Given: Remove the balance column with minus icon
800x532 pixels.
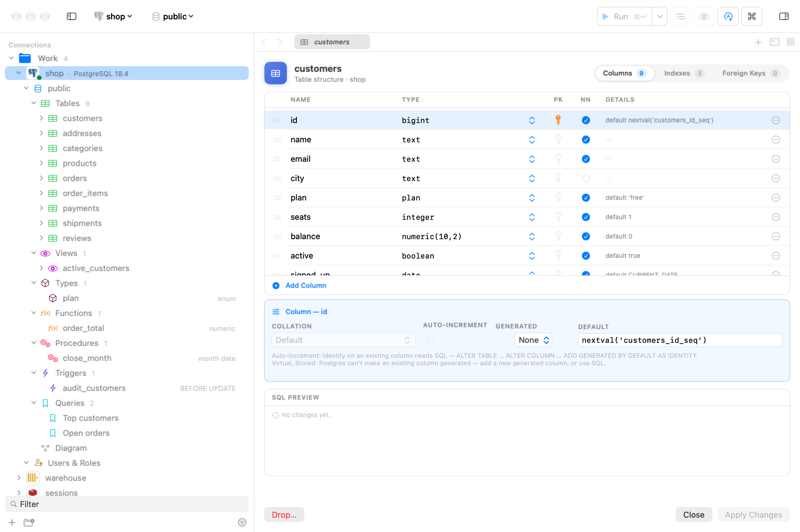Looking at the screenshot, I should click(776, 236).
